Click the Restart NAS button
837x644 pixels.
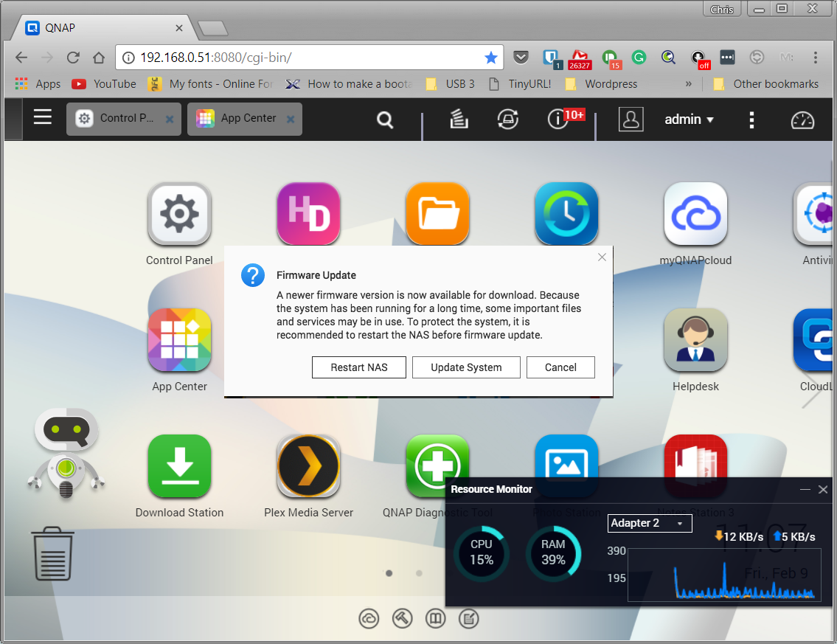pyautogui.click(x=358, y=367)
